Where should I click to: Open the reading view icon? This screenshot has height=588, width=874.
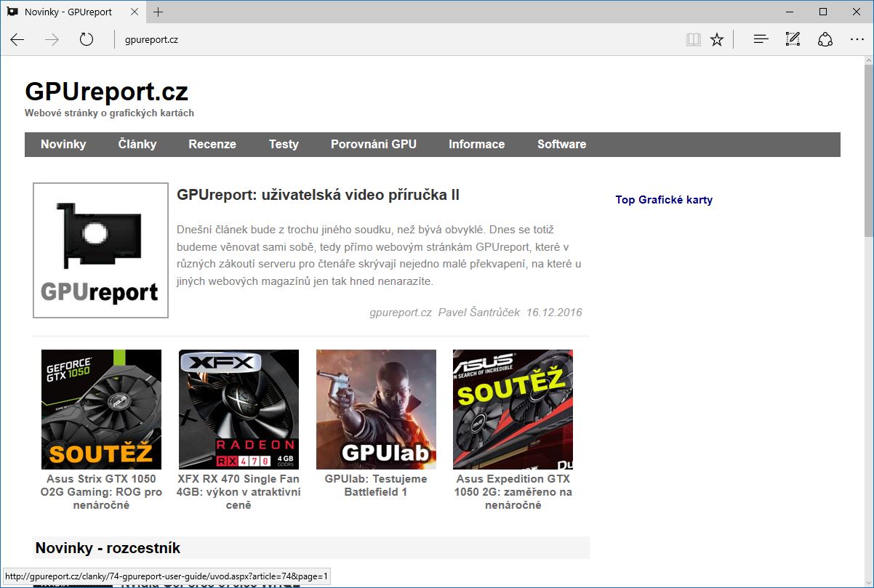click(694, 40)
